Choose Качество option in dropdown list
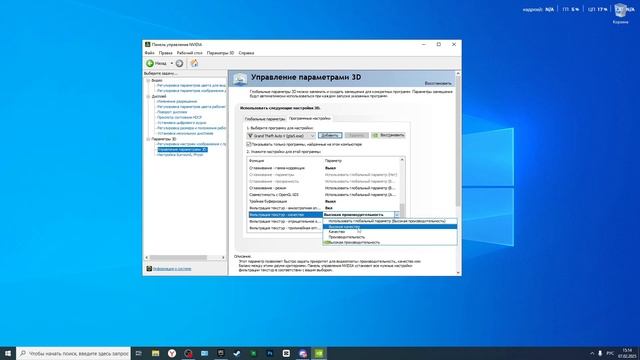 [390, 232]
